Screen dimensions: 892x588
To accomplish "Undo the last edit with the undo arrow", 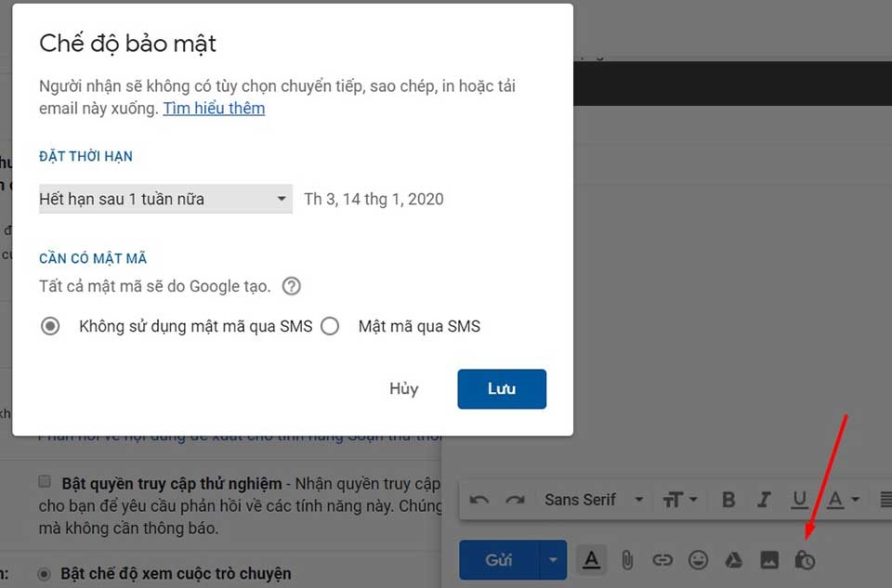I will (478, 499).
